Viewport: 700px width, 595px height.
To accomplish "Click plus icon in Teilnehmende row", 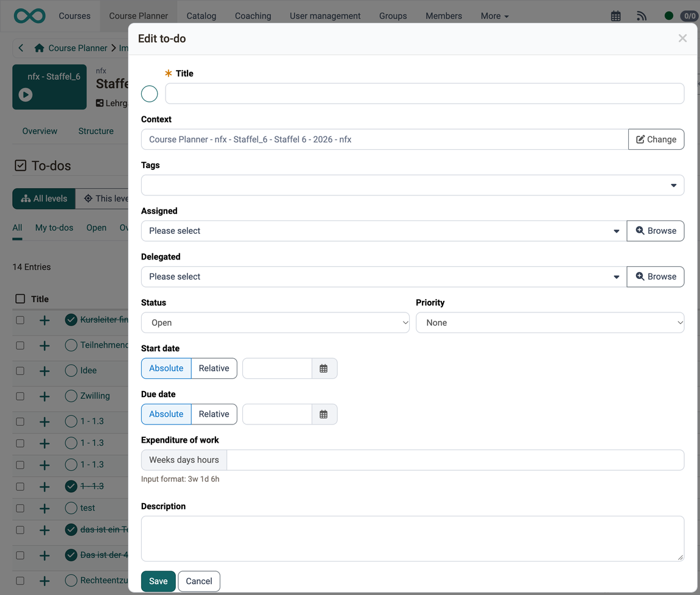I will point(44,346).
